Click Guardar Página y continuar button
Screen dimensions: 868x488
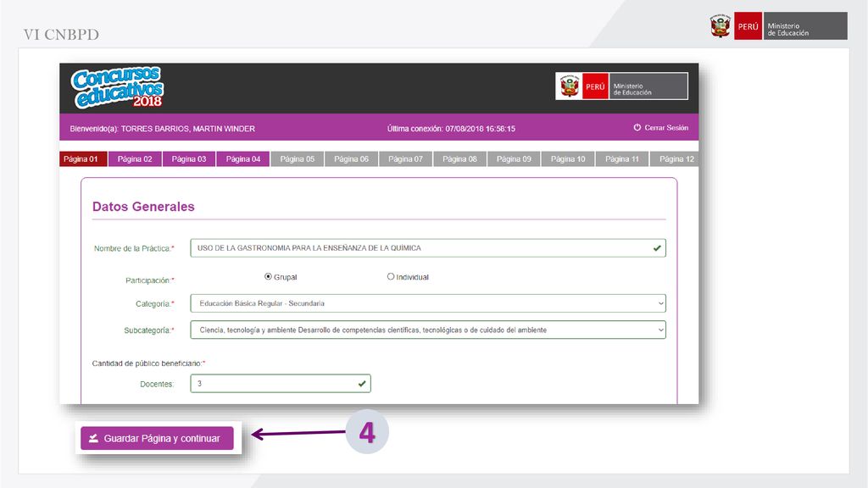point(157,438)
